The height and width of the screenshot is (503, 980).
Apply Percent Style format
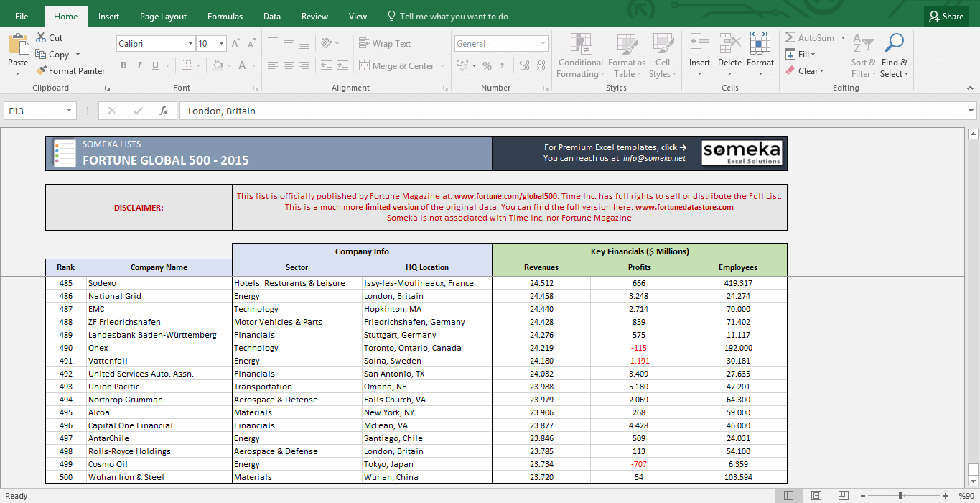point(487,65)
